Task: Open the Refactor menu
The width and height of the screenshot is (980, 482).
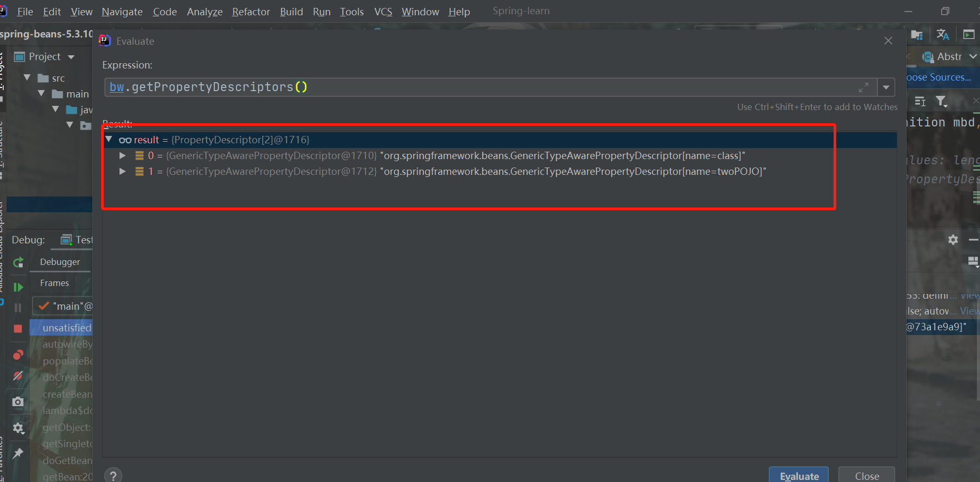Action: [x=251, y=12]
